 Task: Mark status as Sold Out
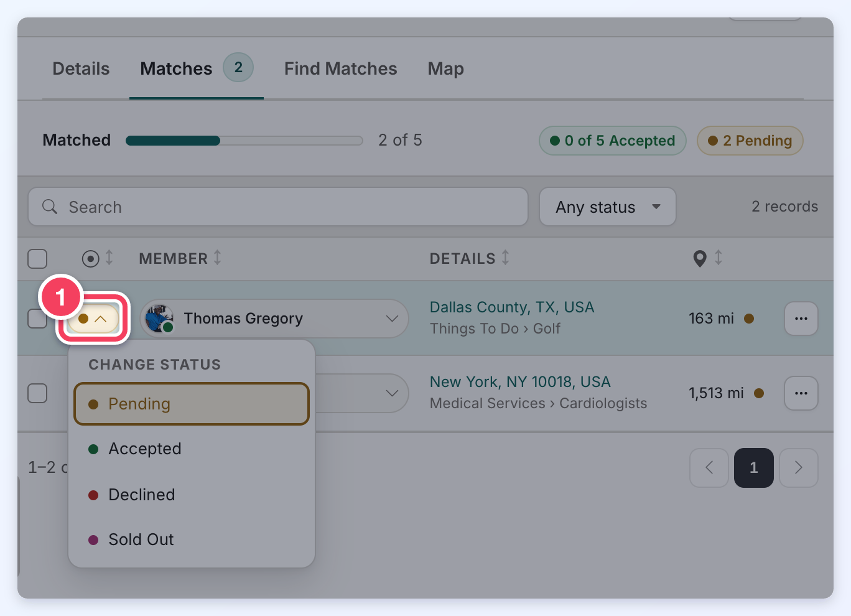coord(192,539)
